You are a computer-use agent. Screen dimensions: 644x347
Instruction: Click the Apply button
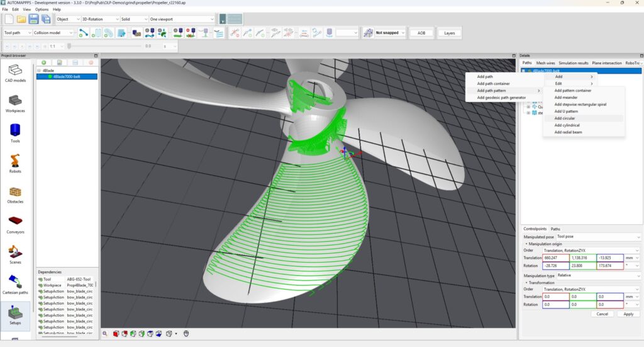point(628,314)
